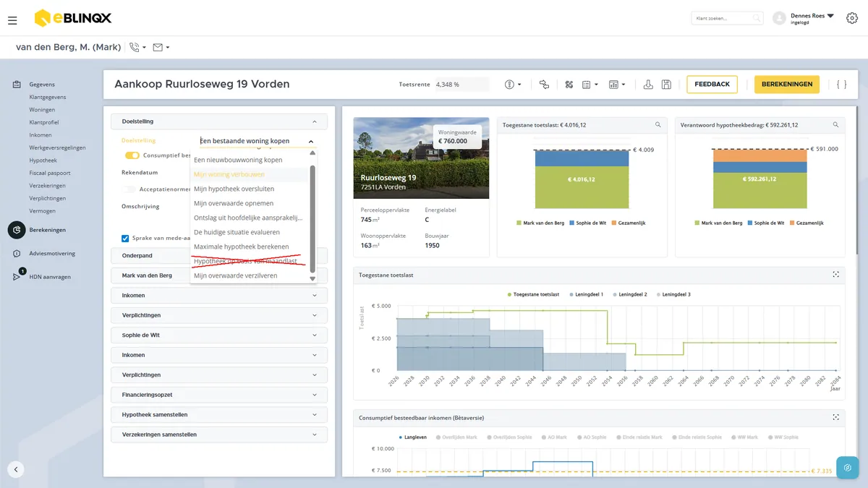Viewport: 868px width, 488px height.
Task: Open Klantgegevens in the left navigation
Action: pos(48,97)
